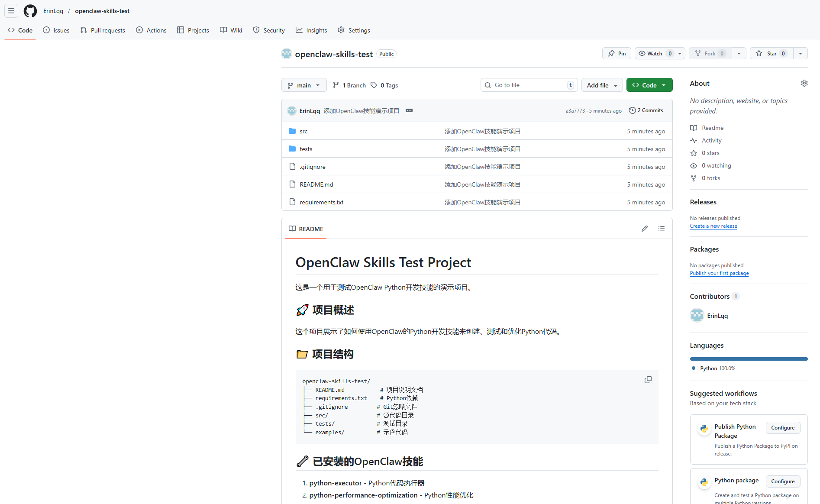
Task: Click ErinLqq contributor avatar
Action: tap(697, 315)
